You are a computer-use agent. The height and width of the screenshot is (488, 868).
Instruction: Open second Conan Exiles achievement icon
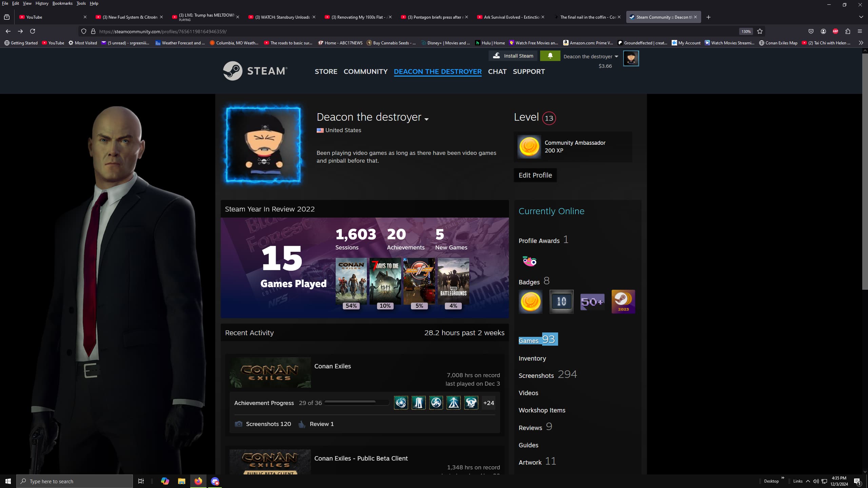point(418,403)
